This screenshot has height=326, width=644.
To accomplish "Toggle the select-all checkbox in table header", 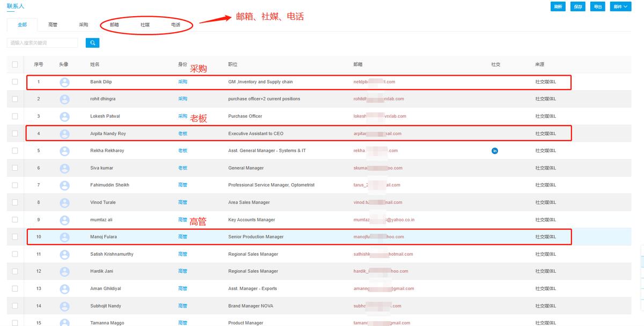I will 15,64.
